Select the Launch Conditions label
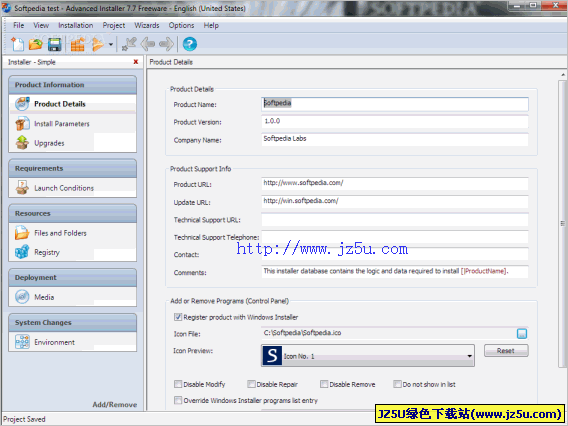Image resolution: width=568 pixels, height=426 pixels. pos(64,188)
